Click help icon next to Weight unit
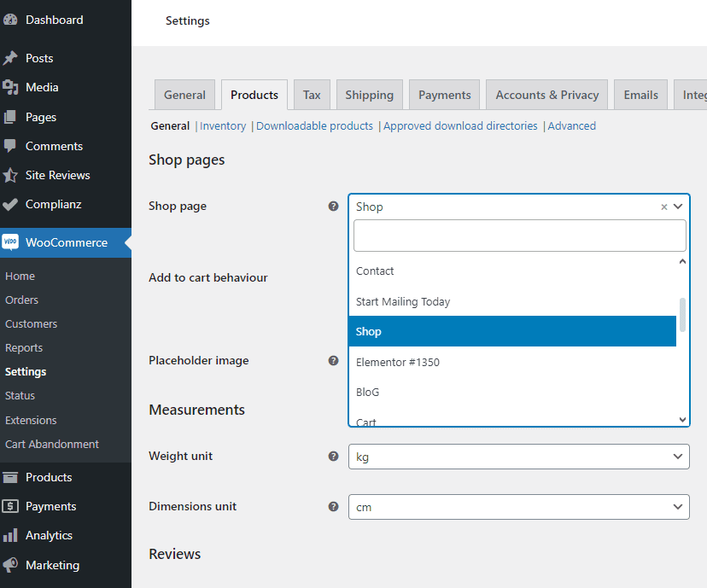Viewport: 707px width, 588px height. click(x=334, y=456)
